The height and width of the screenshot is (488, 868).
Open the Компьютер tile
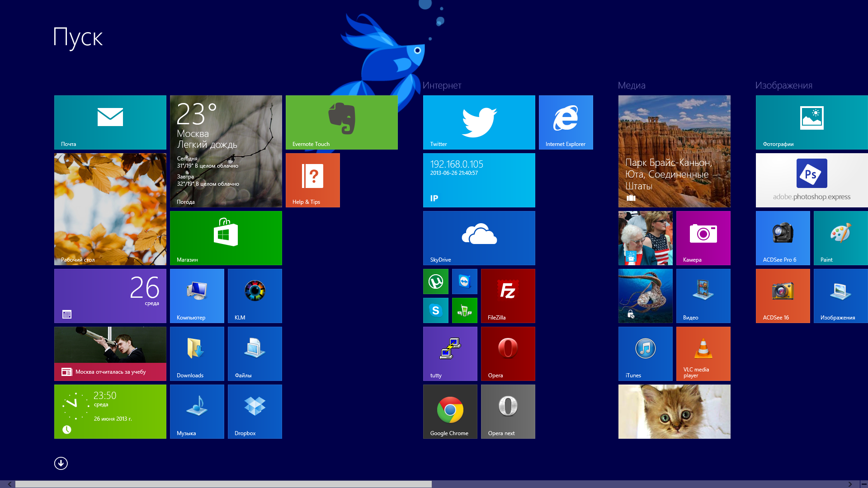197,296
